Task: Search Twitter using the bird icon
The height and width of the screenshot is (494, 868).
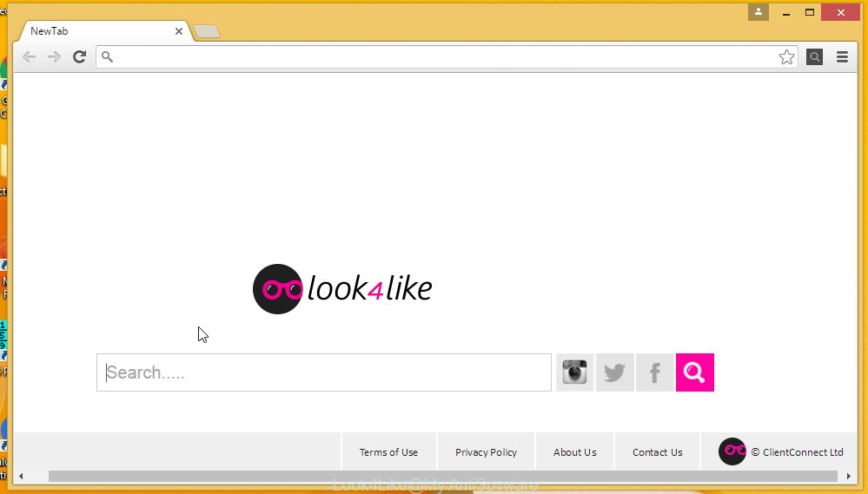Action: 614,372
